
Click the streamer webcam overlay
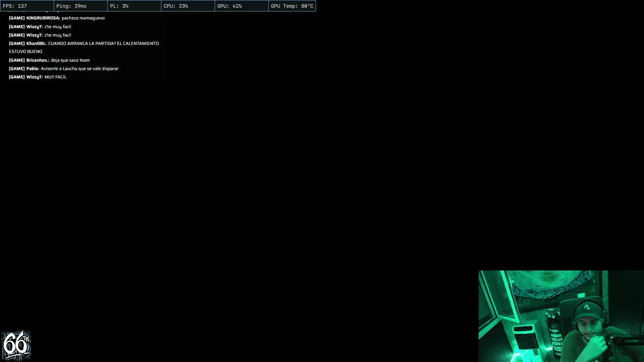(x=561, y=316)
